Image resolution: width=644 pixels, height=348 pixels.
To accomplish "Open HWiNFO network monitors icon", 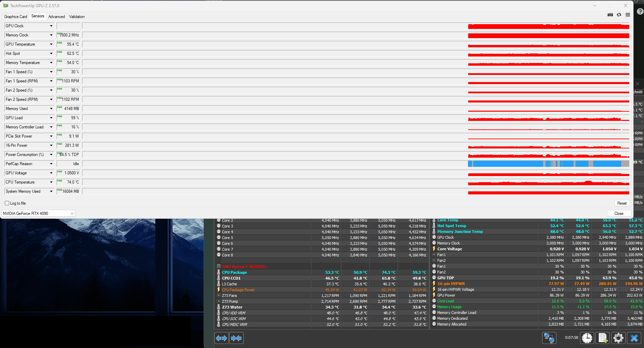I will (x=549, y=338).
